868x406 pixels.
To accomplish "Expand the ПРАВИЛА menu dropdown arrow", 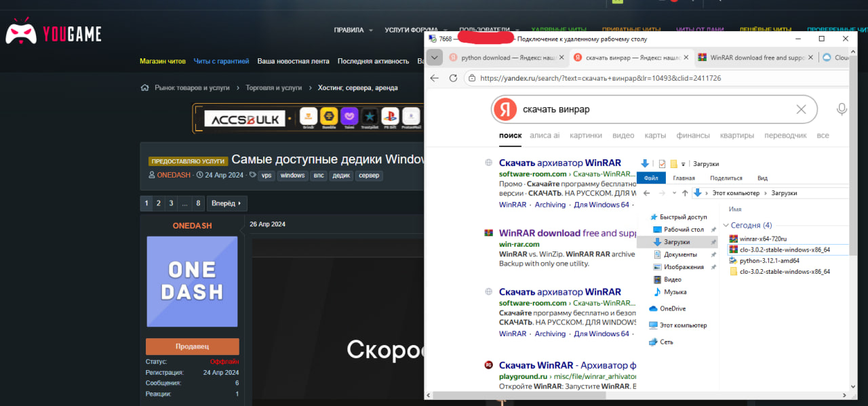I will click(371, 31).
